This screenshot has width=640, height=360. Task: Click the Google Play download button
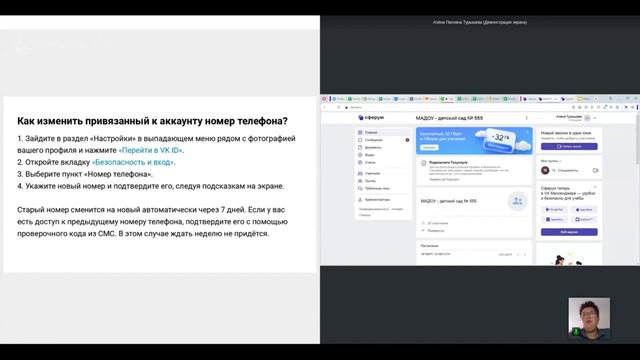pos(554,210)
